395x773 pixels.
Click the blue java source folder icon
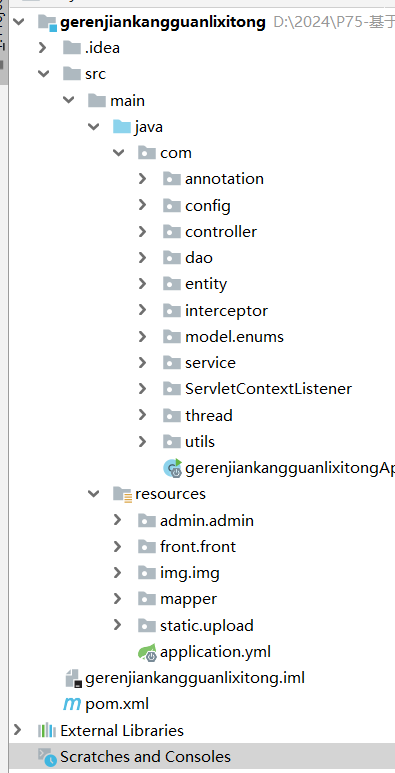coord(121,127)
